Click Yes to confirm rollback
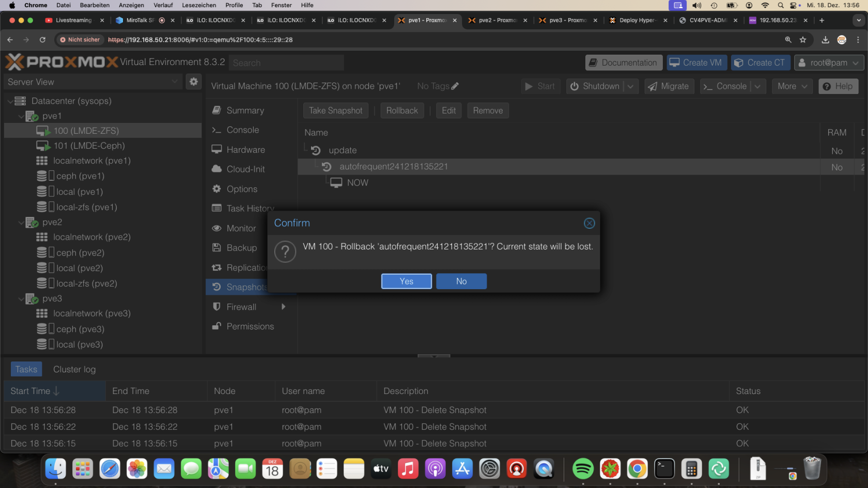This screenshot has width=868, height=488. (x=406, y=281)
